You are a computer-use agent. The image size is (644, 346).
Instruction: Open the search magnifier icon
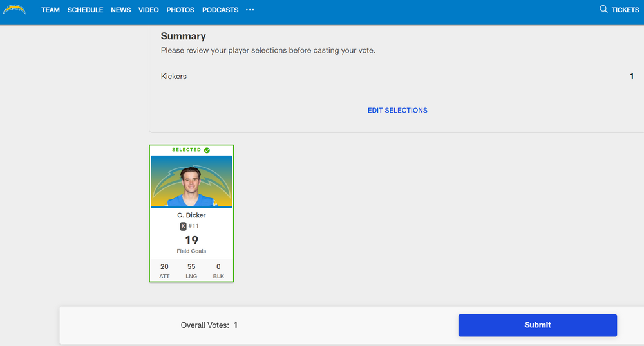tap(603, 10)
